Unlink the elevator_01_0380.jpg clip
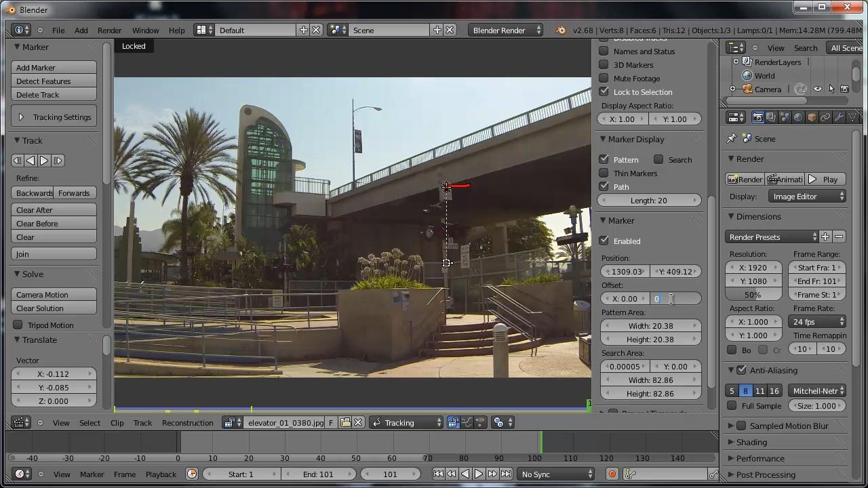The height and width of the screenshot is (488, 868). 358,422
